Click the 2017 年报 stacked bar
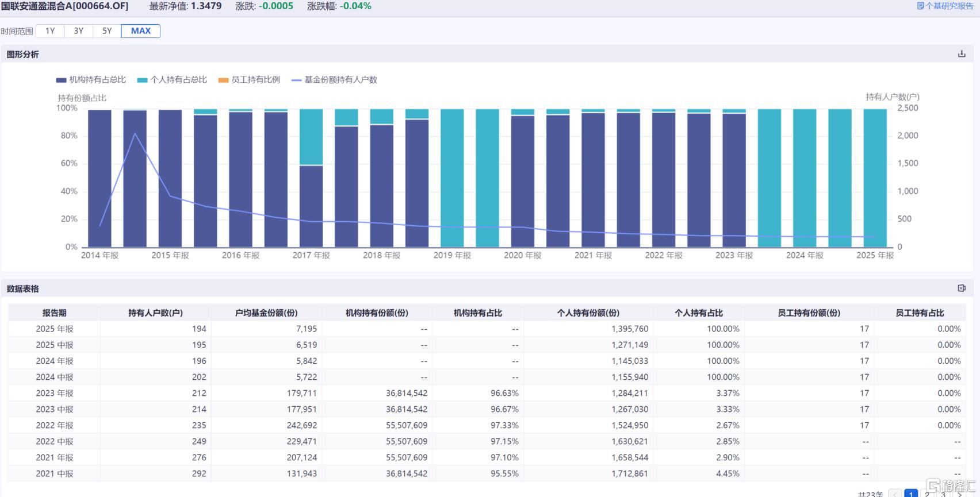The height and width of the screenshot is (497, 980). [x=311, y=178]
